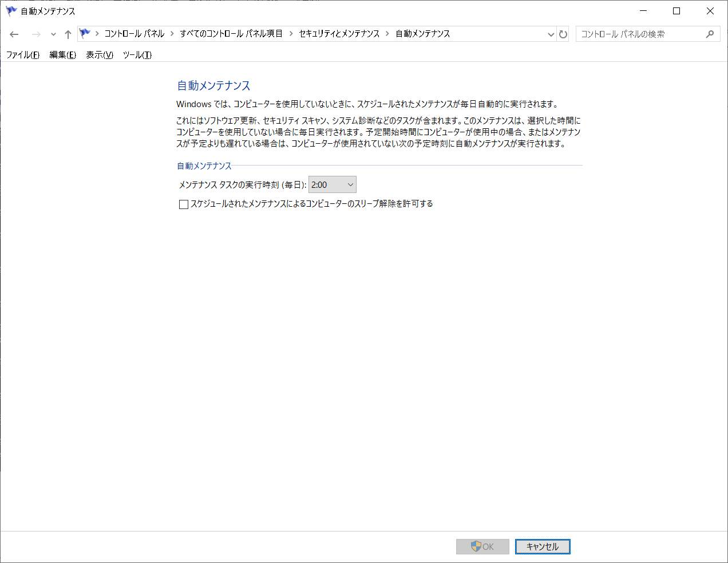Click the back navigation arrow

pyautogui.click(x=14, y=34)
